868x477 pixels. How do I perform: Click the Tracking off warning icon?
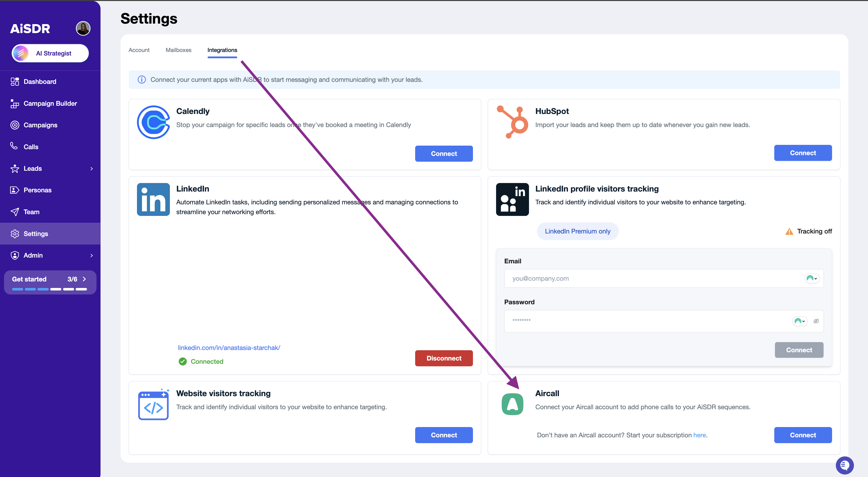pos(789,231)
